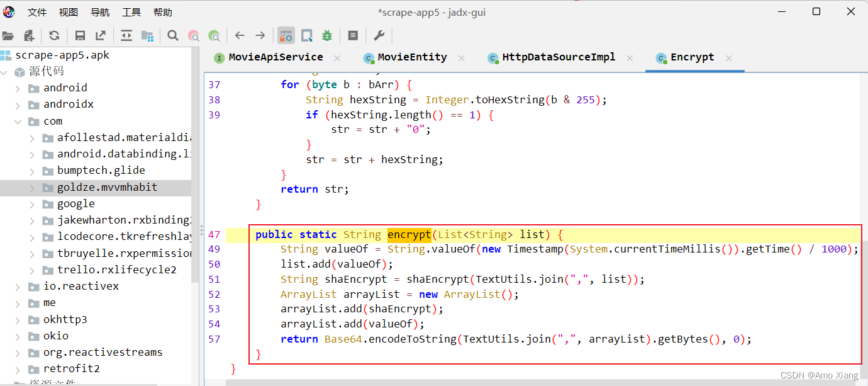Go back with left arrow
This screenshot has width=868, height=386.
[240, 36]
